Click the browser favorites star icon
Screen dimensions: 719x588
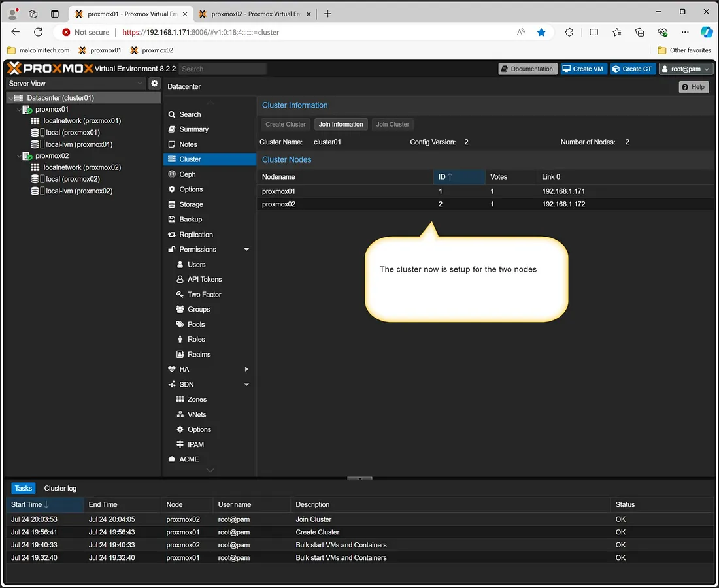541,32
